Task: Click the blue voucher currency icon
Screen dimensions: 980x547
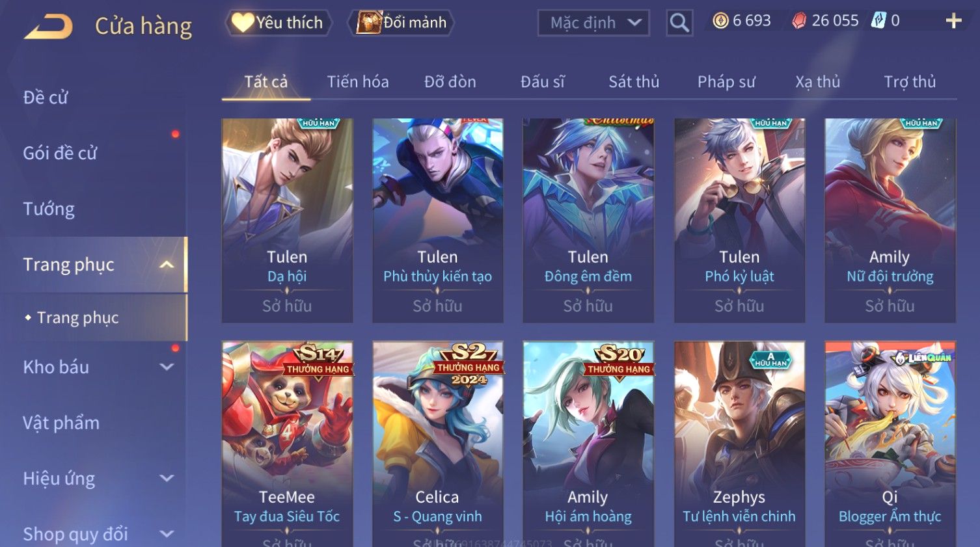Action: pyautogui.click(x=878, y=21)
